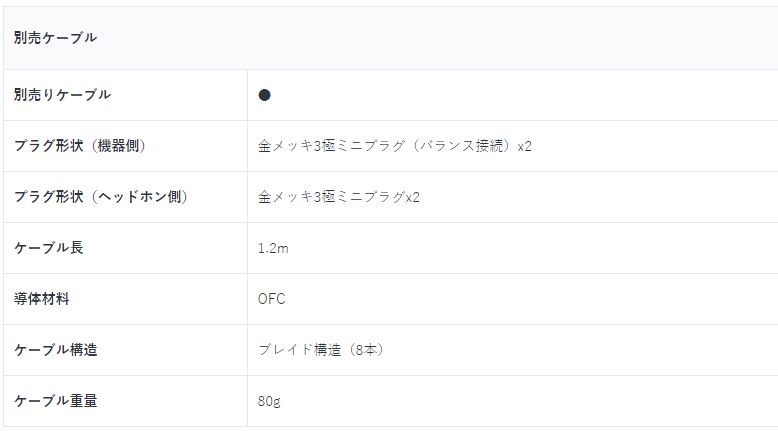Click the プラグ形状（機器側） label
The width and height of the screenshot is (778, 431).
(80, 146)
